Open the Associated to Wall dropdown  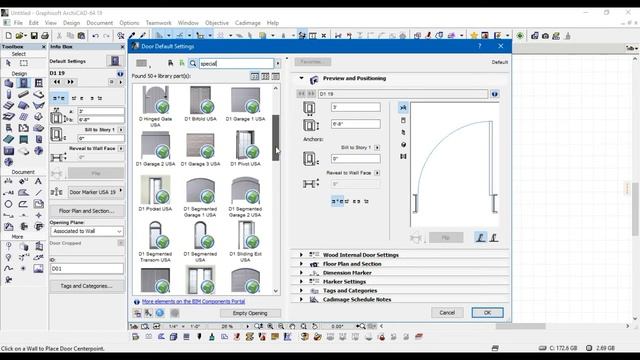point(87,231)
